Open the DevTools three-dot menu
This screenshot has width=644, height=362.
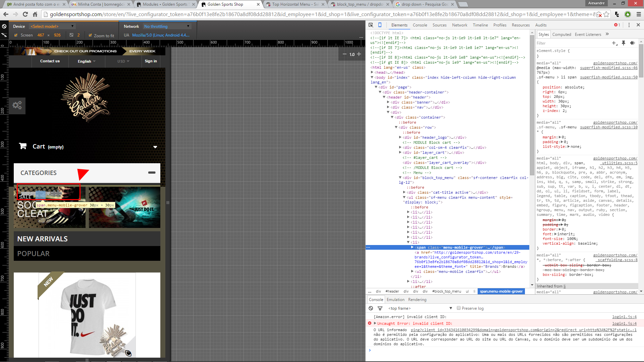tap(629, 25)
